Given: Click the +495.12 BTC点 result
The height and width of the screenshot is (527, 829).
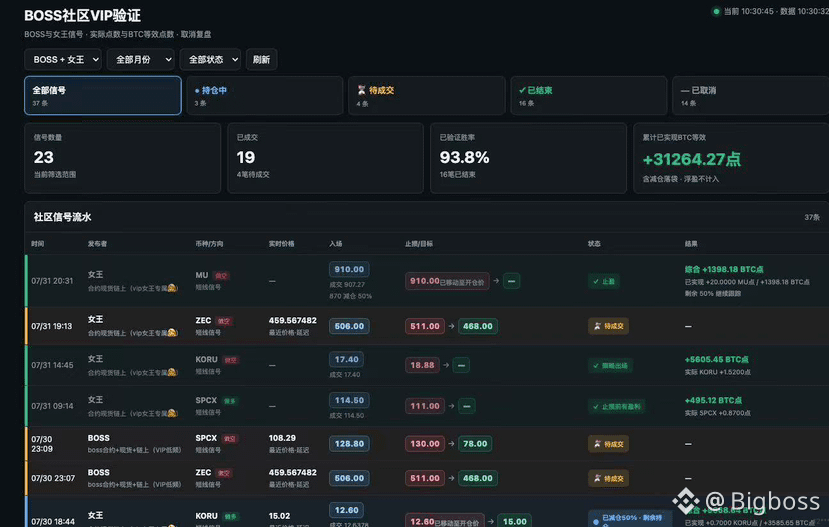Looking at the screenshot, I should tap(713, 400).
